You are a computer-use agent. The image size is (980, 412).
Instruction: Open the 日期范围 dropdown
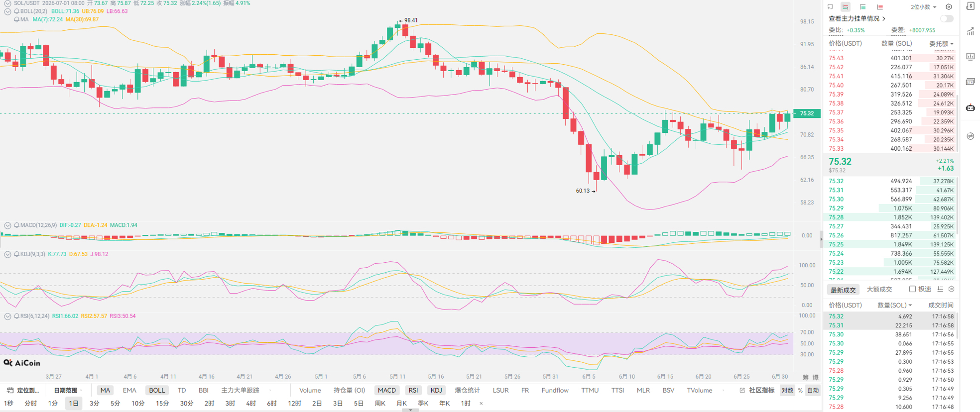[x=68, y=391]
